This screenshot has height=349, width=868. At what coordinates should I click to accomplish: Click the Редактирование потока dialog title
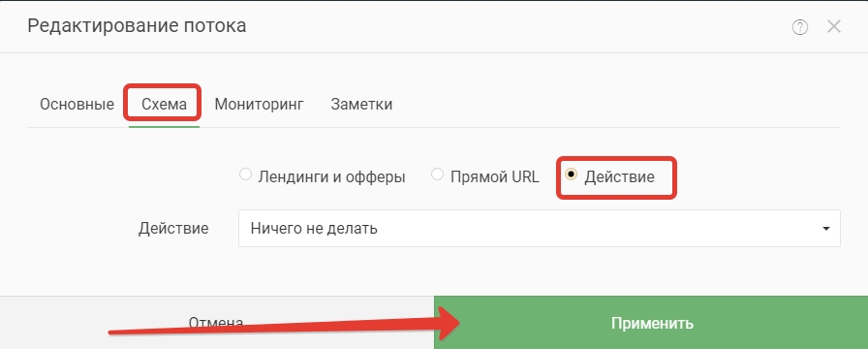pos(137,26)
